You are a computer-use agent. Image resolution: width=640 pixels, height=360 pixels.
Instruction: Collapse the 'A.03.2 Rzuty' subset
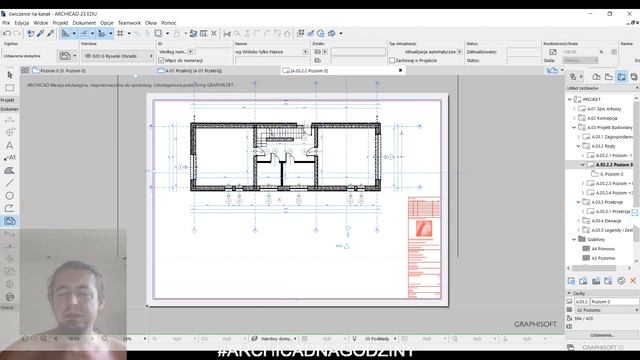pos(578,146)
